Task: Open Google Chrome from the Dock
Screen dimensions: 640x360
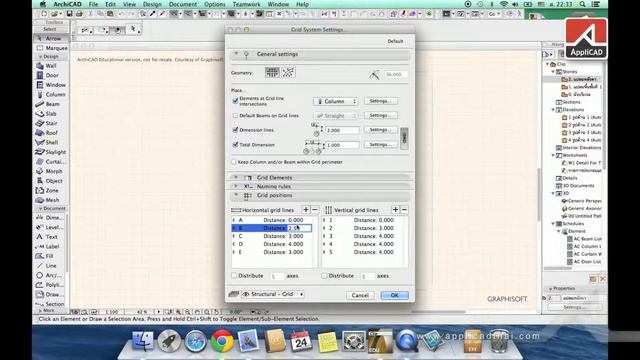Action: (x=222, y=341)
